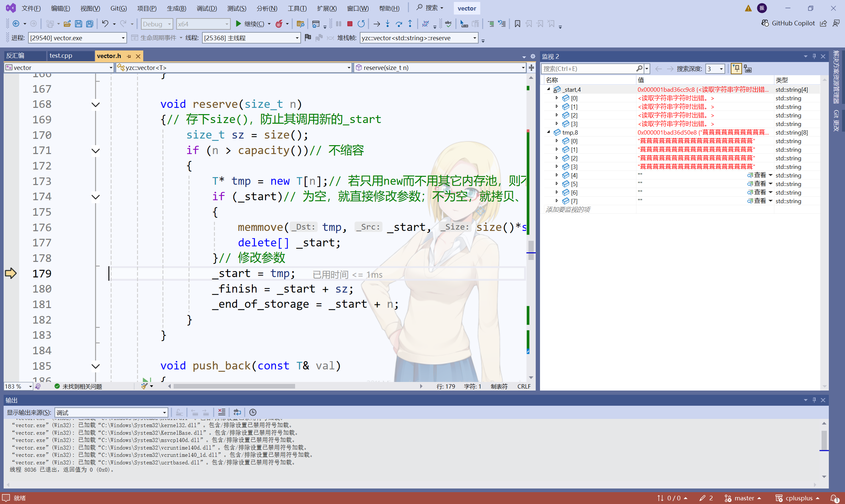Stop debugging with the red square button
Screen dimensions: 845x504
click(x=350, y=24)
